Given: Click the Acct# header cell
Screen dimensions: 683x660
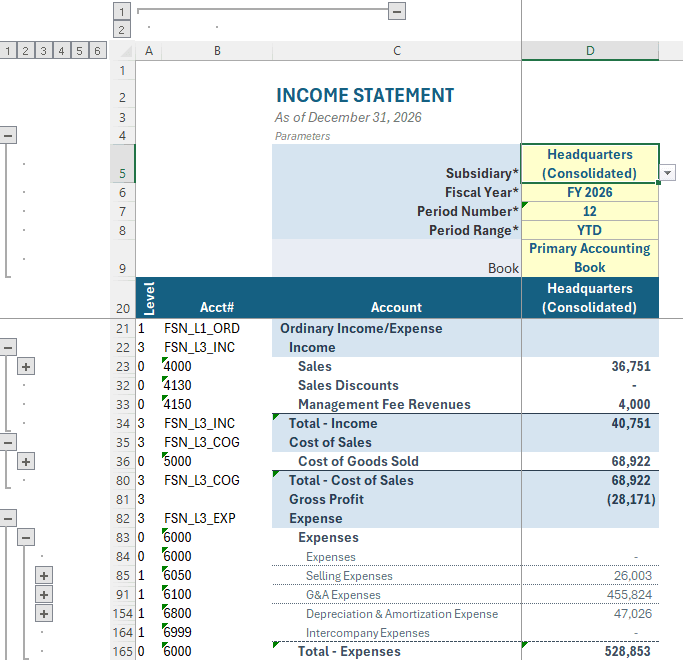Looking at the screenshot, I should (217, 298).
